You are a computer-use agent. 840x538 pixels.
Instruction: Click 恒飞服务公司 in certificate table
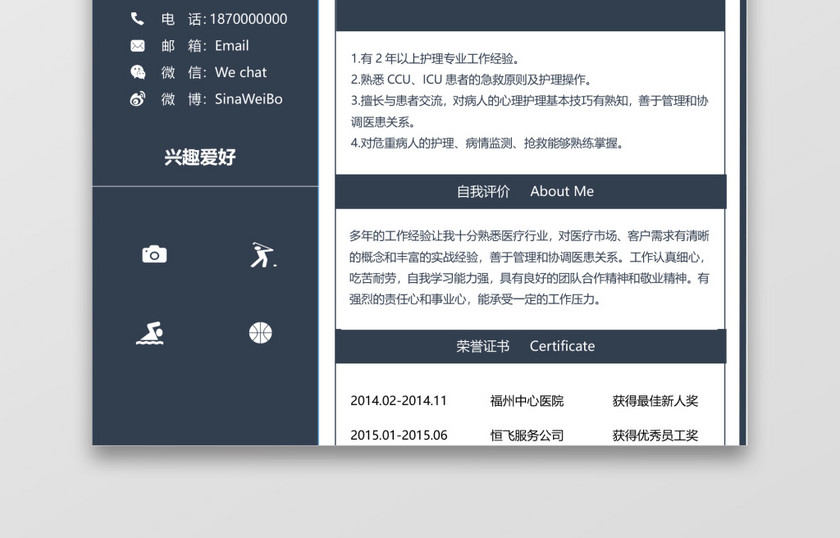pyautogui.click(x=527, y=435)
